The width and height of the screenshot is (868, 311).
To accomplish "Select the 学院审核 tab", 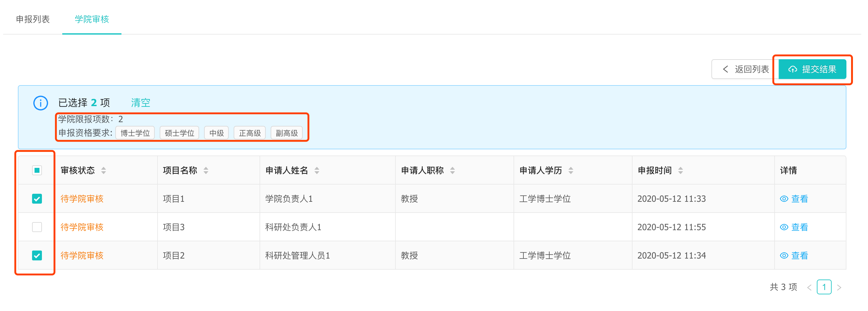I will pos(92,19).
